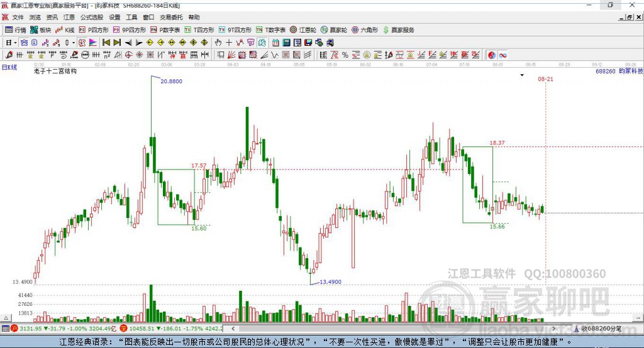
Task: Step chart left with black arrow
Action: click(x=128, y=43)
